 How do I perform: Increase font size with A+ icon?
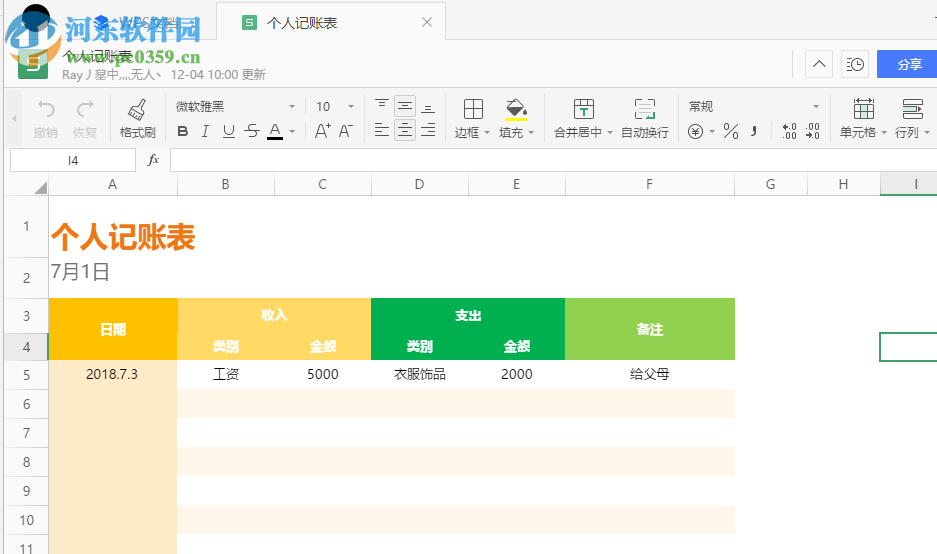pyautogui.click(x=322, y=131)
